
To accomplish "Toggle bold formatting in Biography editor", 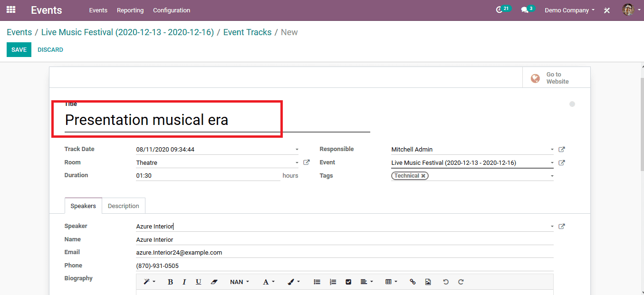I will click(x=170, y=282).
